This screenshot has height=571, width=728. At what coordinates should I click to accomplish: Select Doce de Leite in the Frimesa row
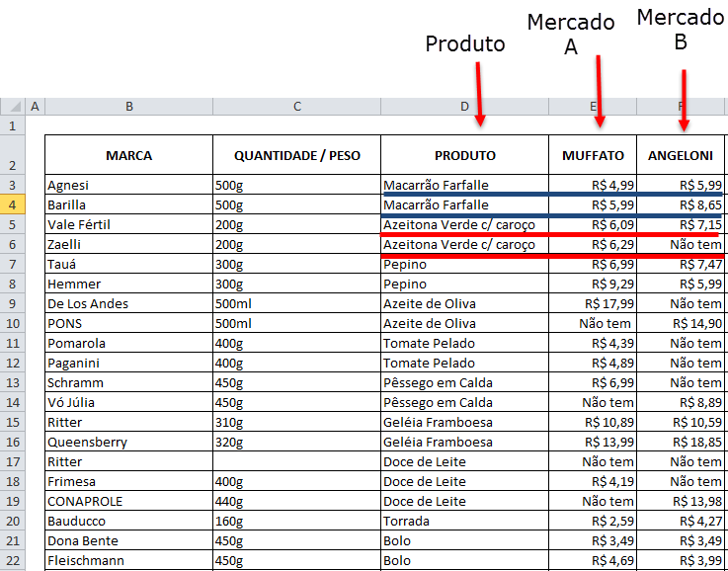tap(464, 481)
